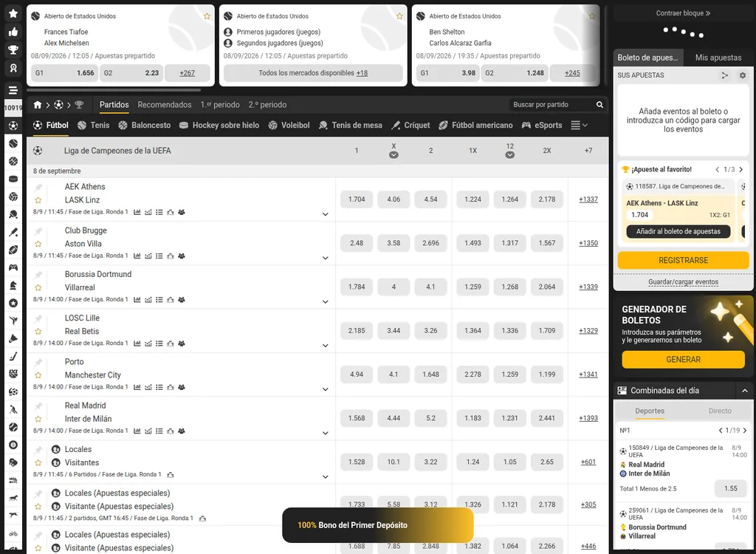Image resolution: width=756 pixels, height=554 pixels.
Task: Open the X column dropdown arrow
Action: [x=394, y=155]
